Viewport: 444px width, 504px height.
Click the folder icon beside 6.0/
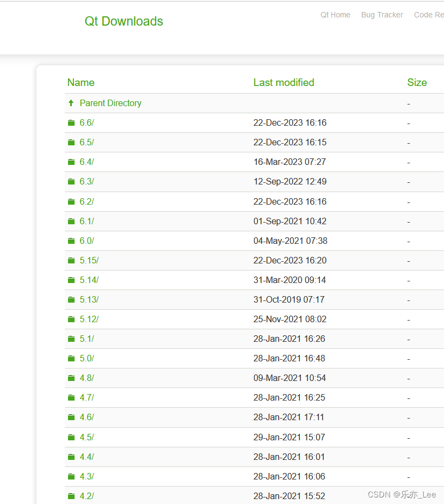pyautogui.click(x=71, y=241)
